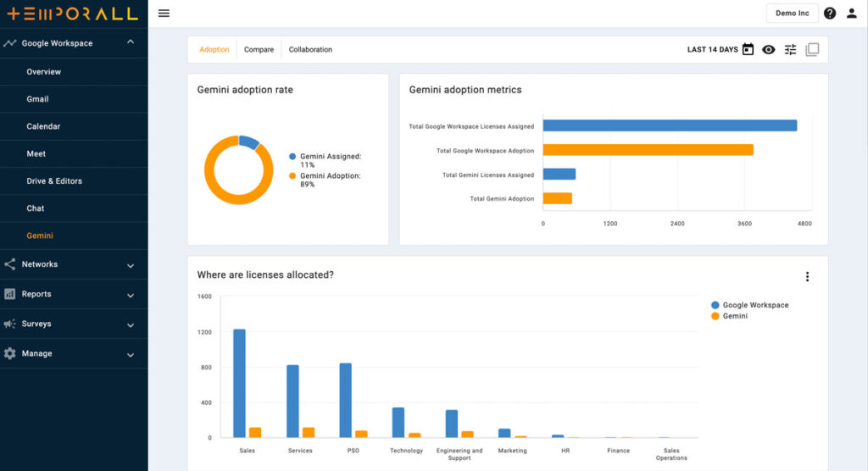Open the filter sliders settings icon
Image resolution: width=868 pixels, height=471 pixels.
coord(790,50)
